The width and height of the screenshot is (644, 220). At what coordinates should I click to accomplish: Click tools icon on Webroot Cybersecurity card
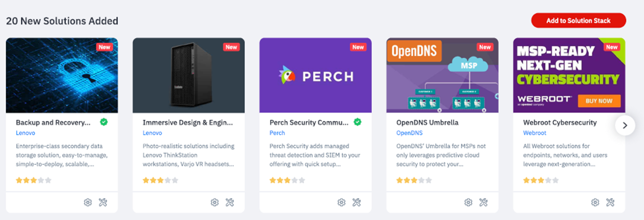[610, 202]
